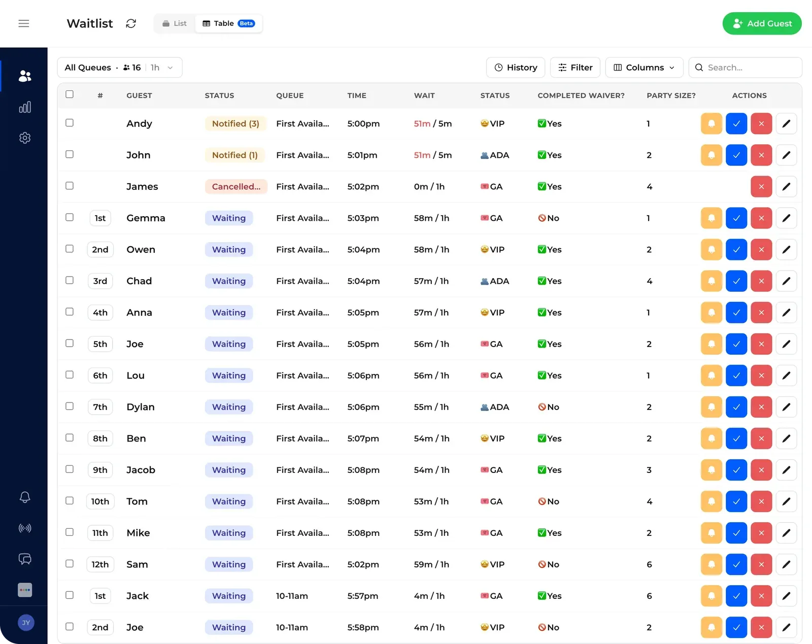
Task: Notify Mike with the bell button
Action: pyautogui.click(x=712, y=533)
